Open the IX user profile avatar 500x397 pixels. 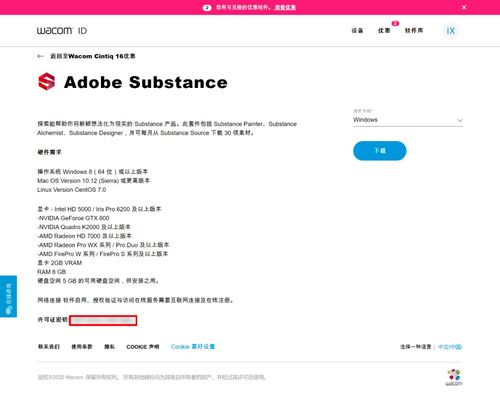[451, 31]
